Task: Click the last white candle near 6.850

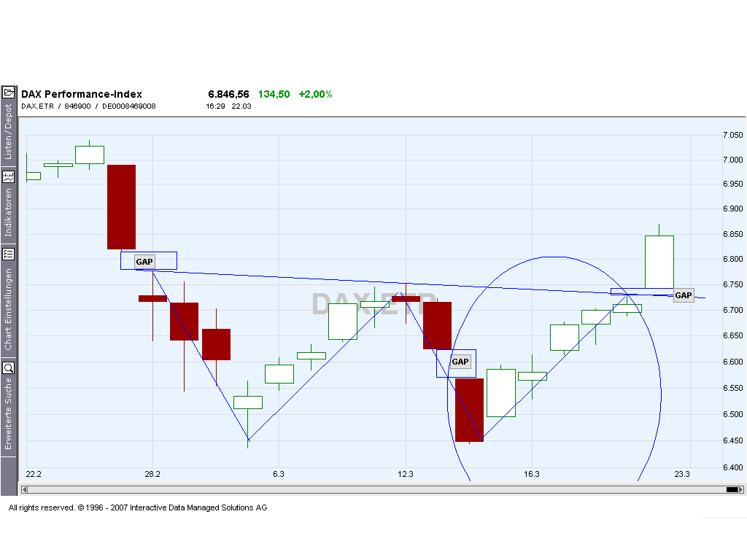Action: coord(659,262)
